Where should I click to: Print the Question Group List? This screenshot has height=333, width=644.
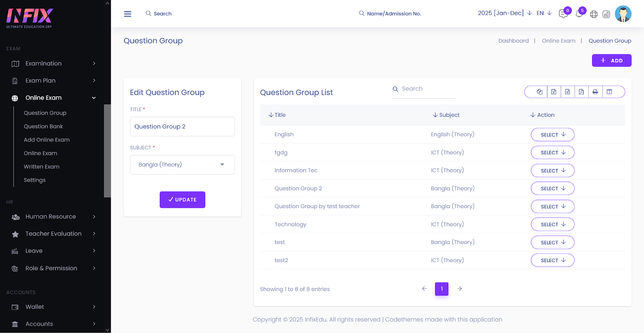coord(595,92)
